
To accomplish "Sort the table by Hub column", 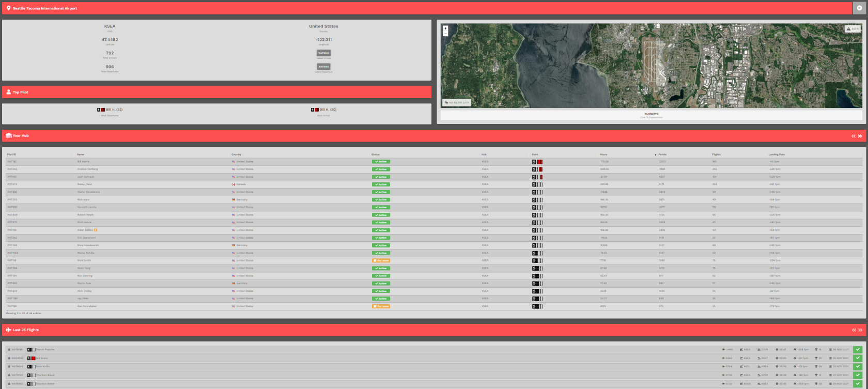I will (x=484, y=154).
